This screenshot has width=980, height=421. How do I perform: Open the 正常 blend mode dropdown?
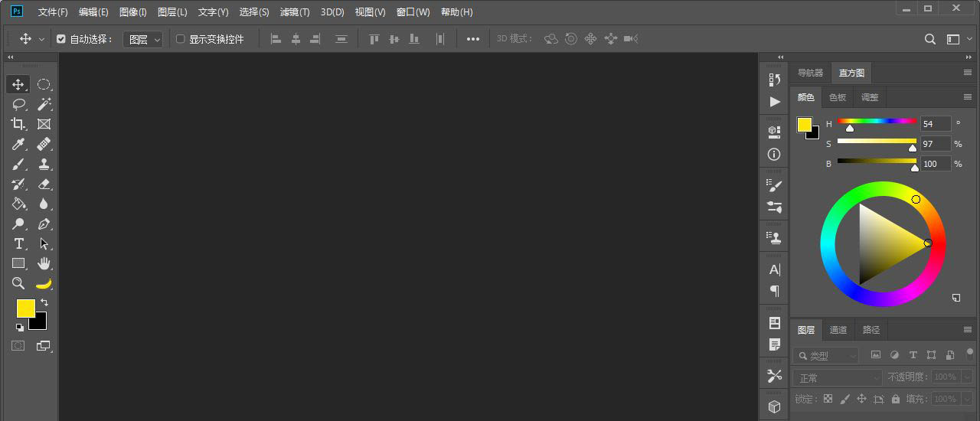point(838,377)
